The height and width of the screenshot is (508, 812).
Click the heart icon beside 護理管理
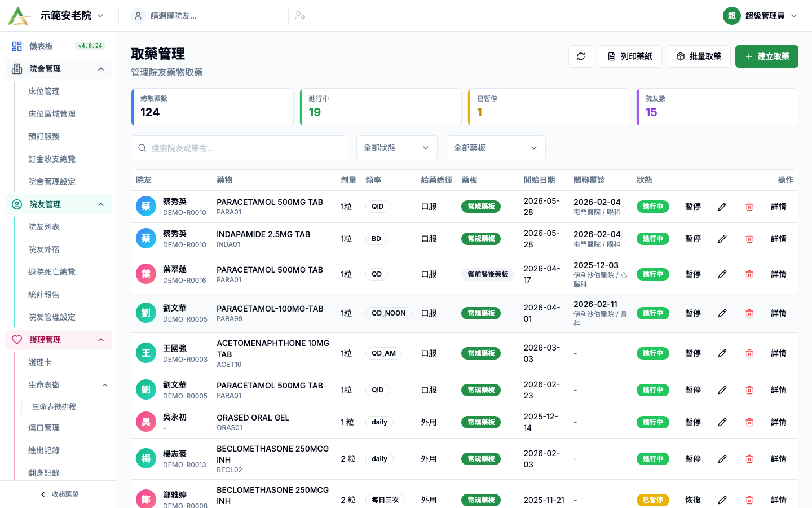(17, 340)
